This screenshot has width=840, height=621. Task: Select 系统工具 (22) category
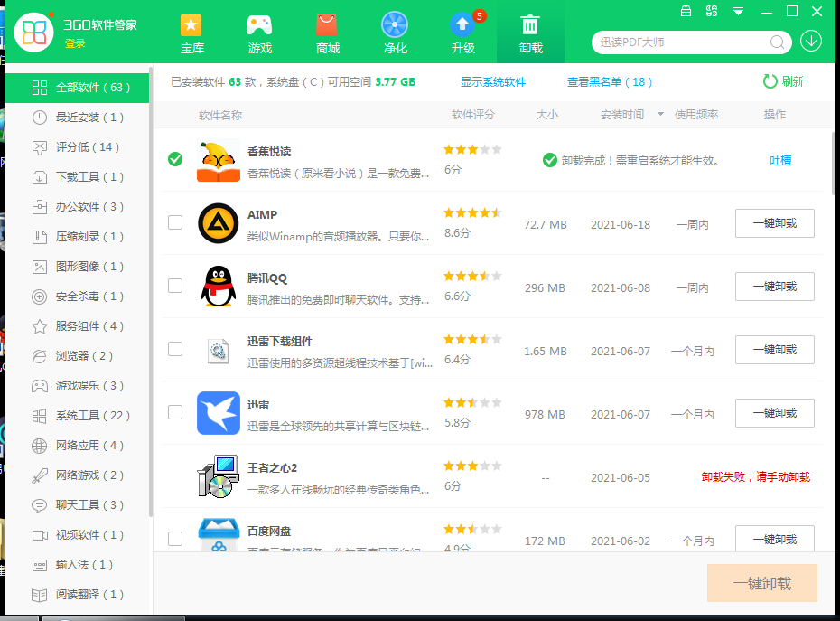pos(77,416)
